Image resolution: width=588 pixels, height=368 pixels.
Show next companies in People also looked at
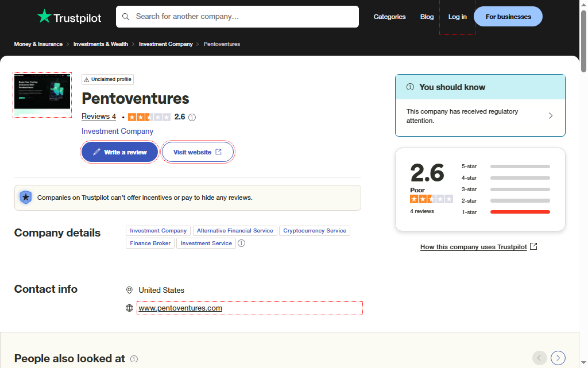558,358
